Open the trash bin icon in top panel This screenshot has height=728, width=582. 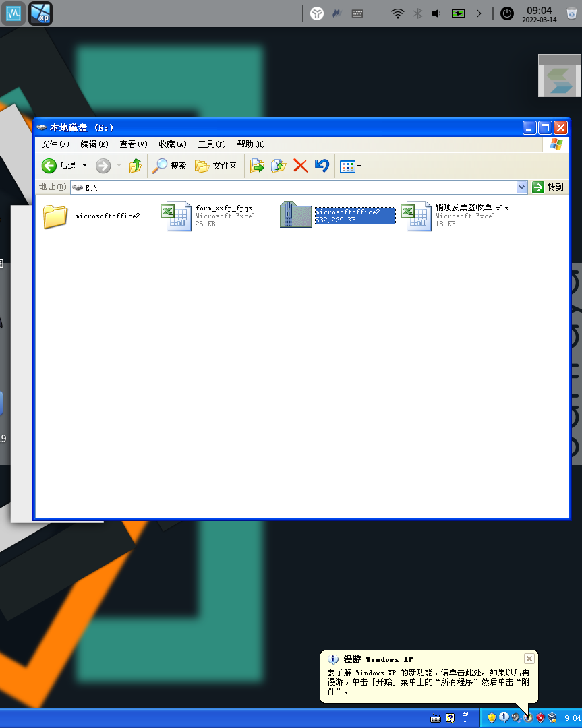(x=572, y=13)
